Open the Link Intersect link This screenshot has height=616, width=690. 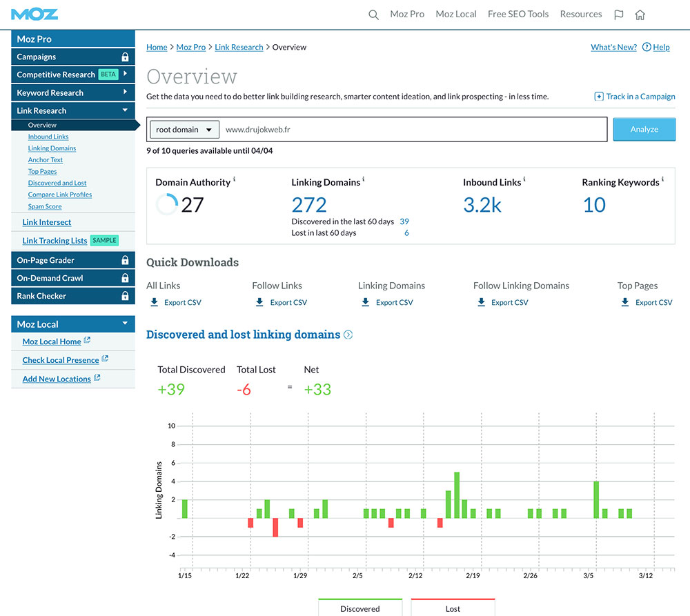(47, 222)
